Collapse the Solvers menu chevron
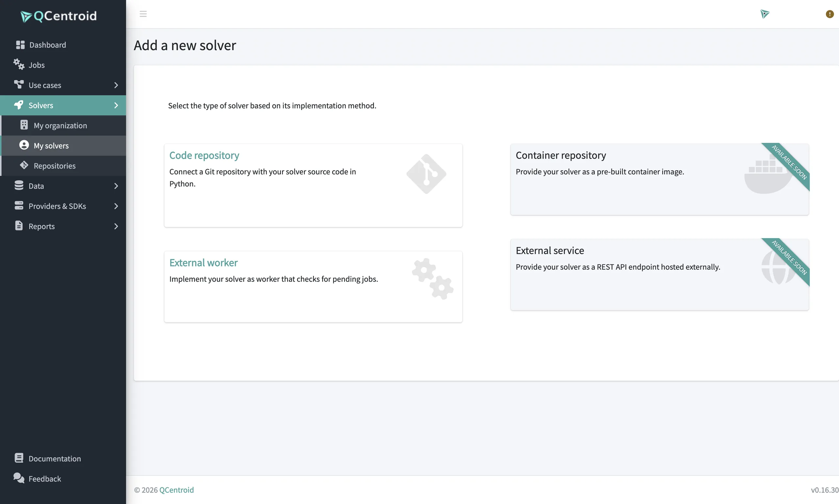 116,105
